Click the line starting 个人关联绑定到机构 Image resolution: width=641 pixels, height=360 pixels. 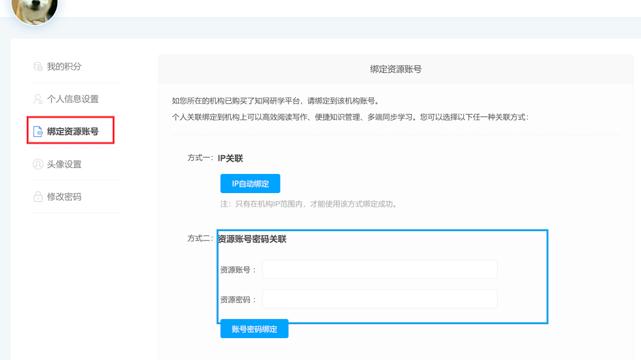click(x=350, y=117)
